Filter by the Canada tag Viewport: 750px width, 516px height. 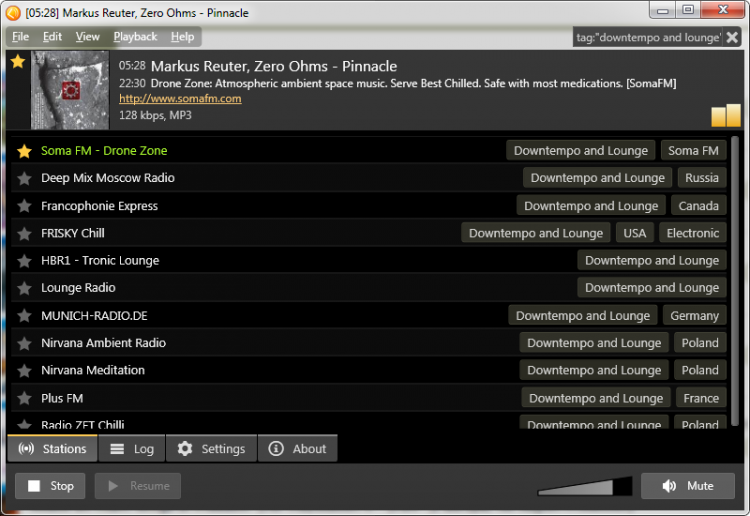point(698,206)
